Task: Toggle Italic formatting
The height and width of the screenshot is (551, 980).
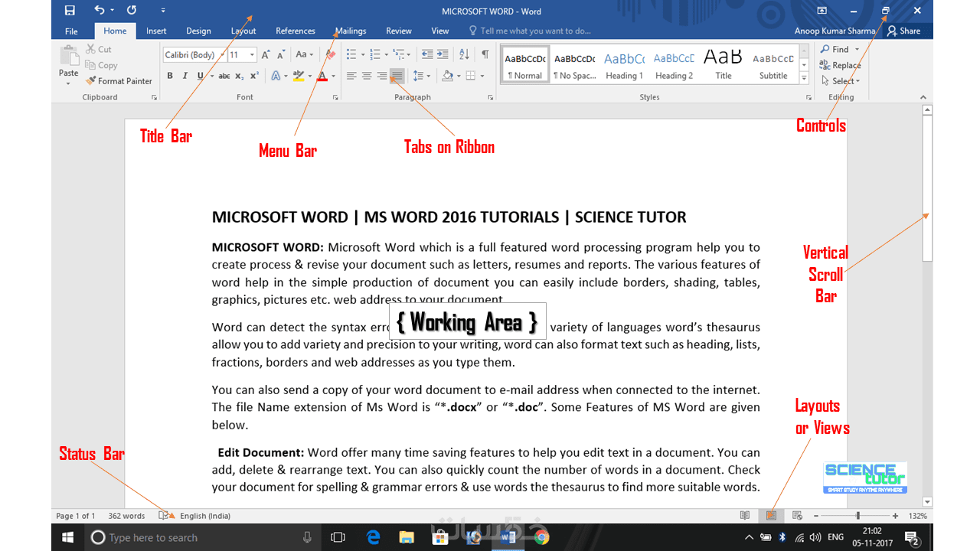Action: 185,76
